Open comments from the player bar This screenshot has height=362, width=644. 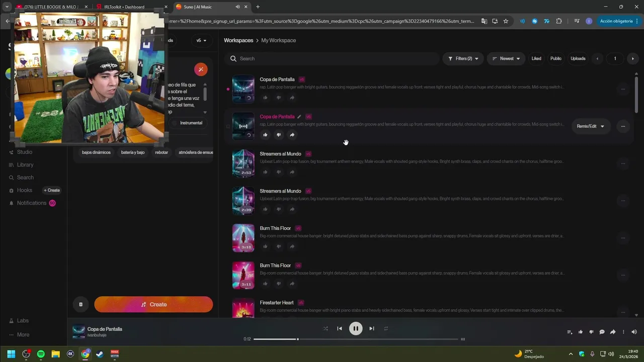pyautogui.click(x=602, y=332)
